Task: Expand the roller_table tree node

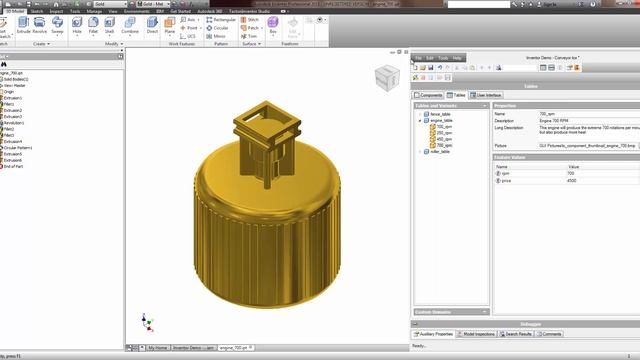Action: tap(420, 151)
